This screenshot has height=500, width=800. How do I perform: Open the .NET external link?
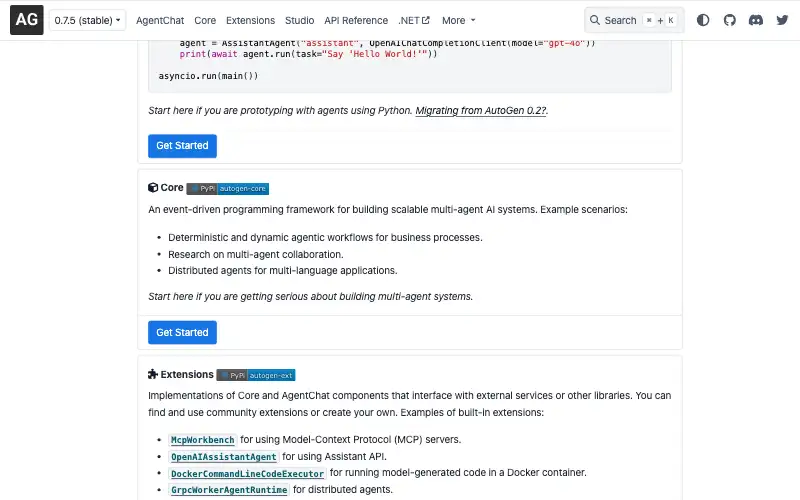[x=414, y=20]
